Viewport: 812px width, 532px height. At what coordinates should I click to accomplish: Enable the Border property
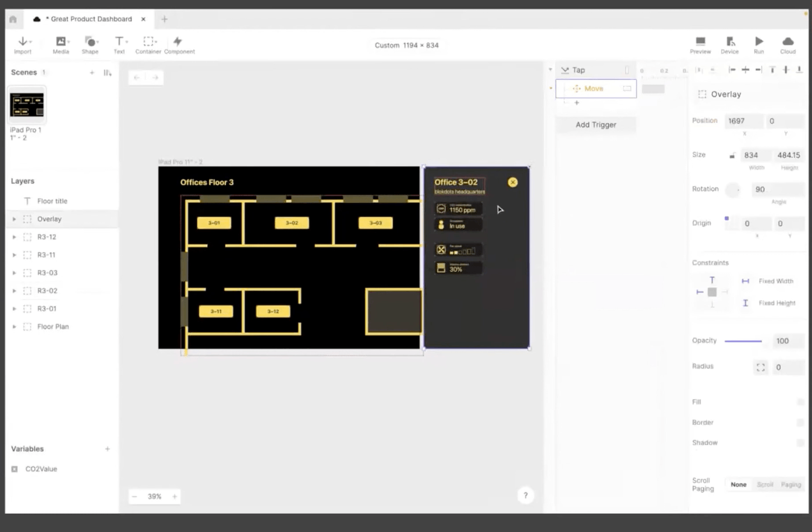[x=800, y=423]
